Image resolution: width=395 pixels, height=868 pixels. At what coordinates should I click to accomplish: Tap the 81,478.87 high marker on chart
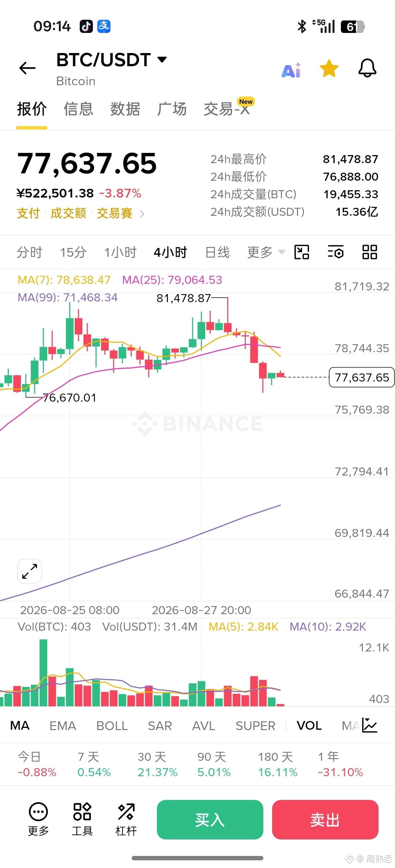click(x=184, y=298)
